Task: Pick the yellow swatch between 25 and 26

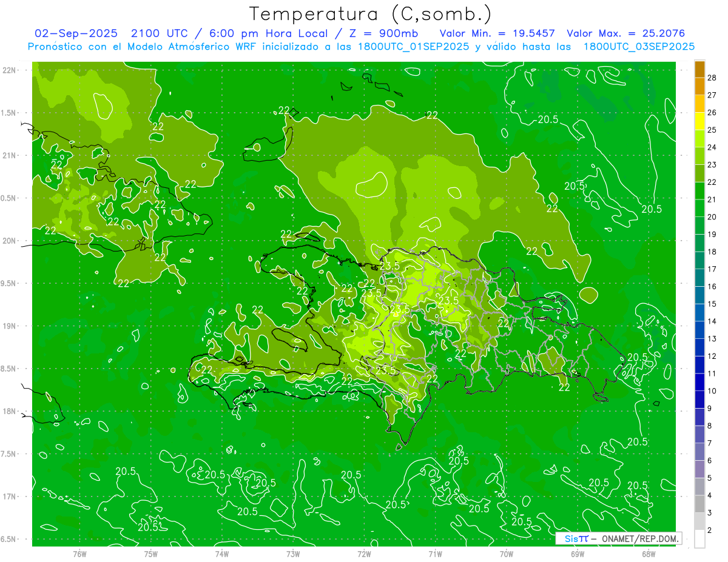Action: click(x=699, y=122)
